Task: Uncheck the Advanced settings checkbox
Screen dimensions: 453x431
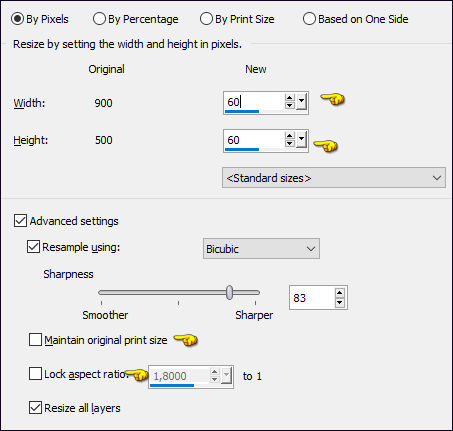Action: pyautogui.click(x=20, y=221)
